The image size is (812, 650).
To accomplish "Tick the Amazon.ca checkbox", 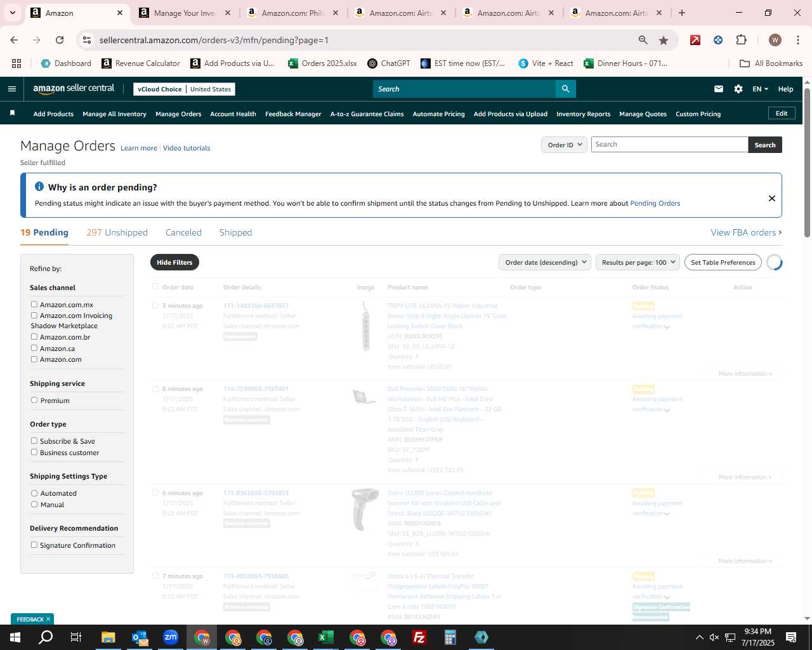I will click(x=34, y=348).
